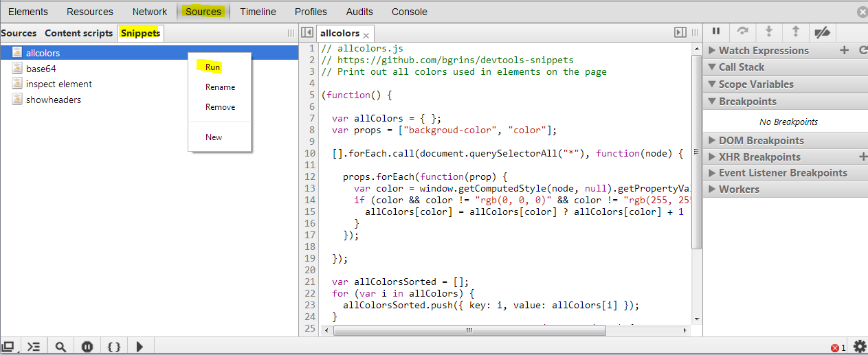This screenshot has height=355, width=868.
Task: Click the inspect element snippet file icon
Action: click(17, 83)
